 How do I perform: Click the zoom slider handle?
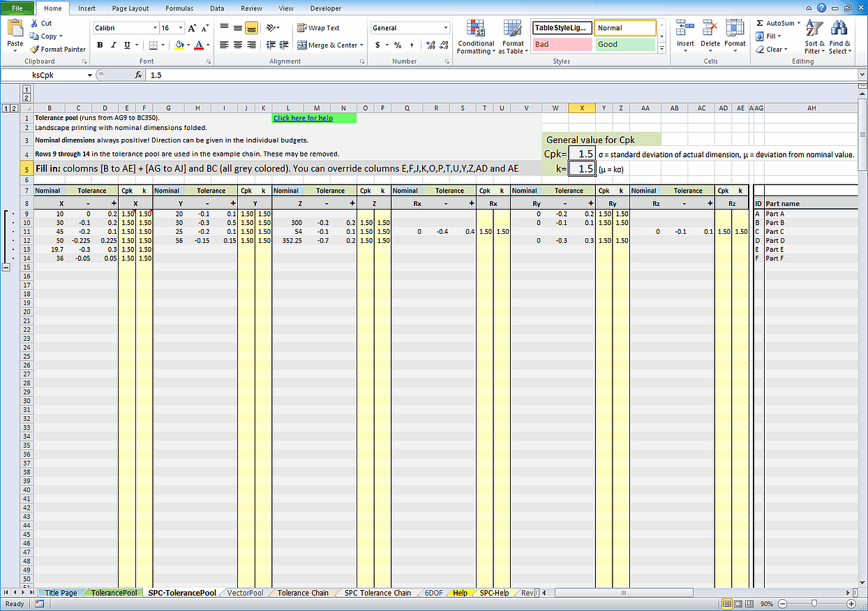[x=814, y=603]
